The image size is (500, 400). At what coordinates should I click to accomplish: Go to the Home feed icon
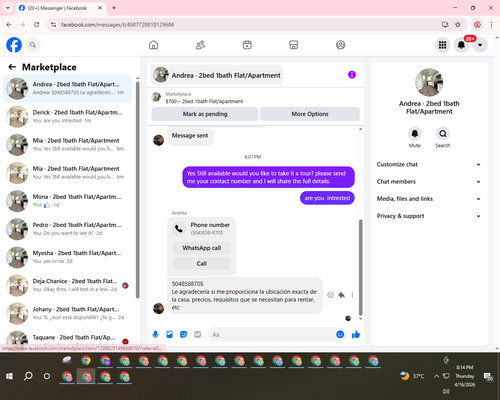click(x=153, y=45)
